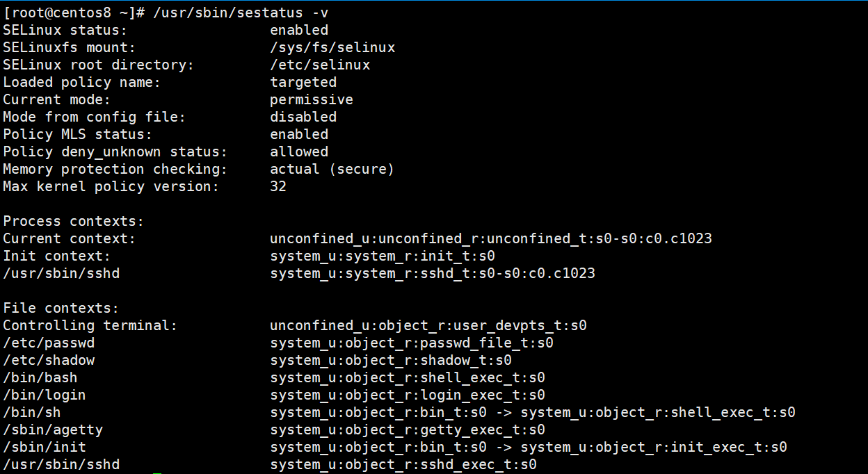
Task: Click the permissive current mode value
Action: click(312, 99)
